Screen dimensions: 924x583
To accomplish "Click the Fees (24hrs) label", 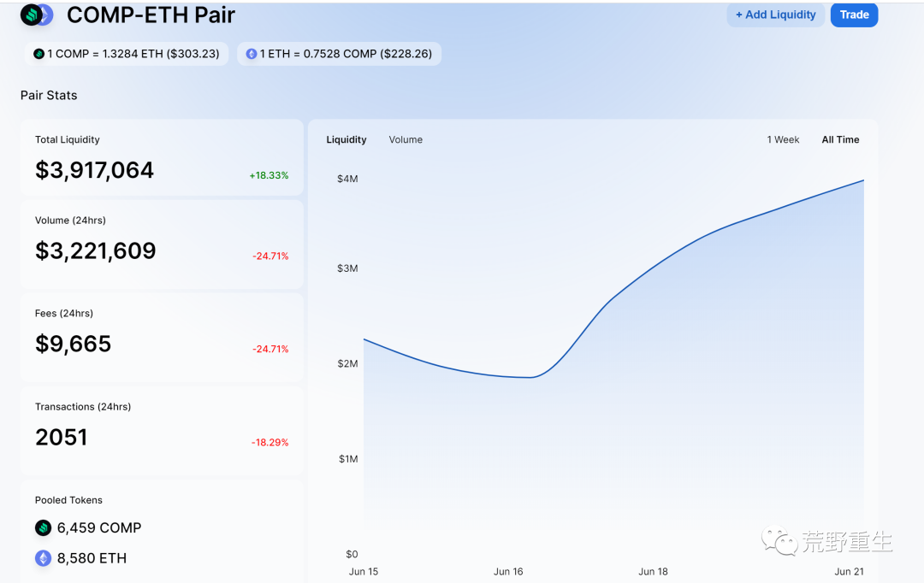I will pyautogui.click(x=63, y=313).
